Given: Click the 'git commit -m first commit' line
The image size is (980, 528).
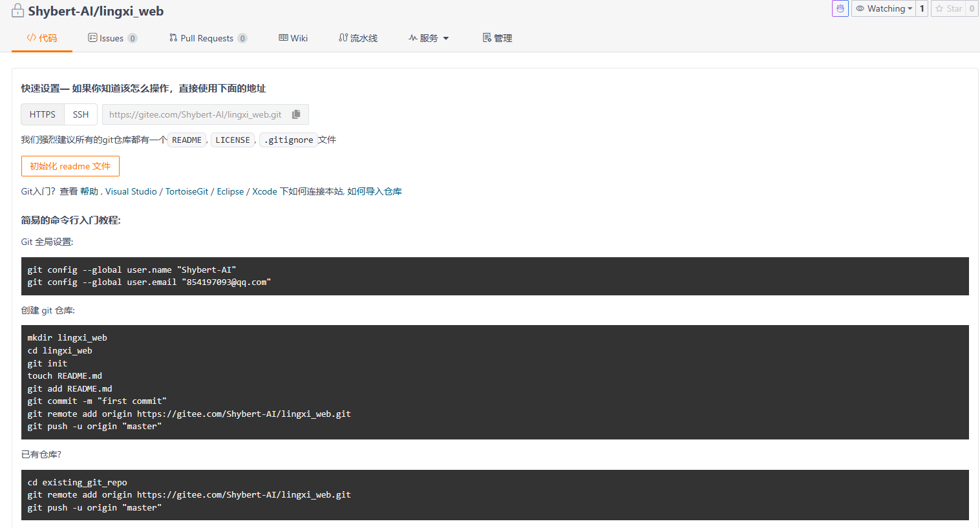Looking at the screenshot, I should tap(97, 401).
